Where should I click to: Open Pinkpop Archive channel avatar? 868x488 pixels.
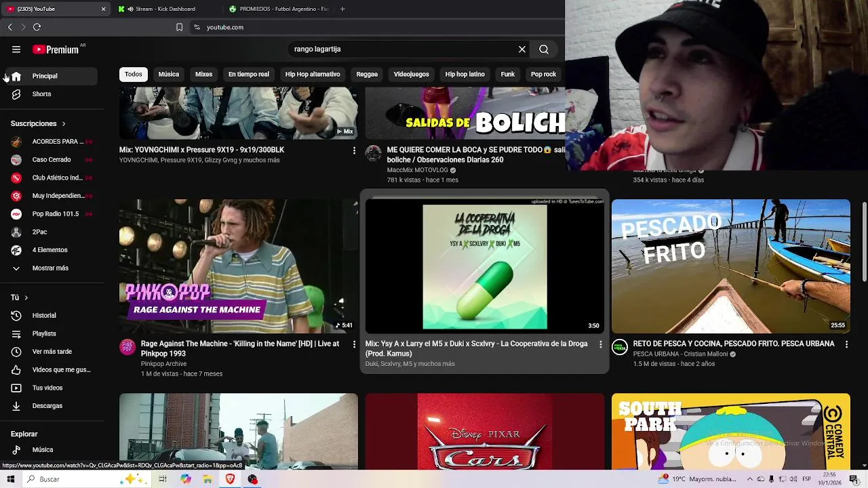click(x=127, y=347)
